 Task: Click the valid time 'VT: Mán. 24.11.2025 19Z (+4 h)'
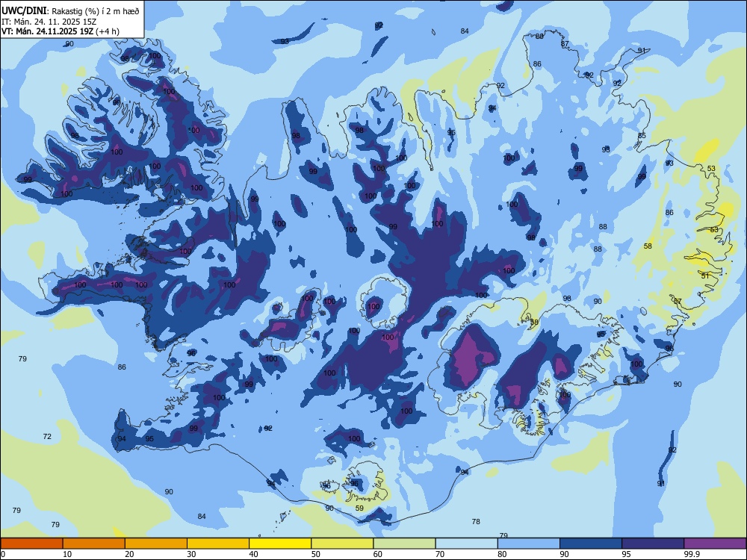61,31
